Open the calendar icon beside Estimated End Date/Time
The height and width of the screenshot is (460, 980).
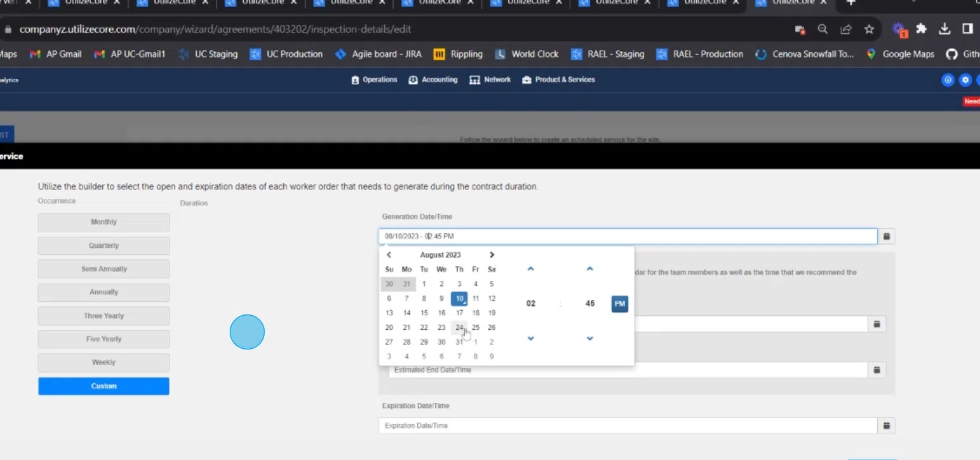click(877, 370)
